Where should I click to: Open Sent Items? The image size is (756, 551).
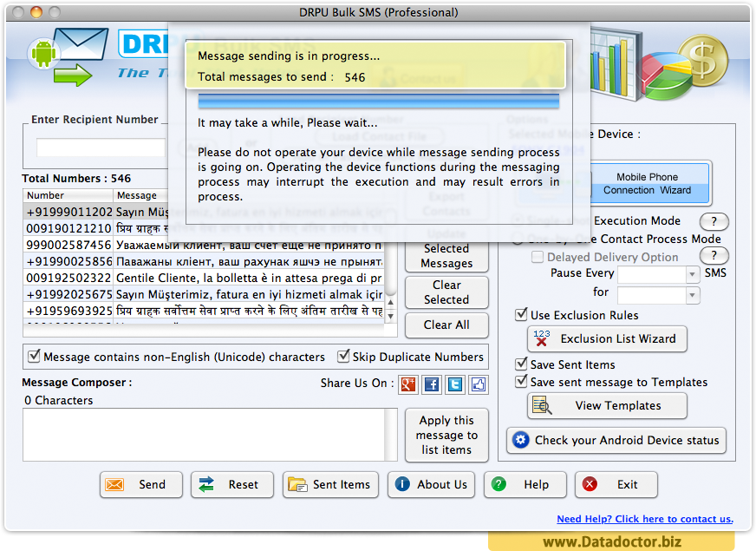pyautogui.click(x=330, y=484)
